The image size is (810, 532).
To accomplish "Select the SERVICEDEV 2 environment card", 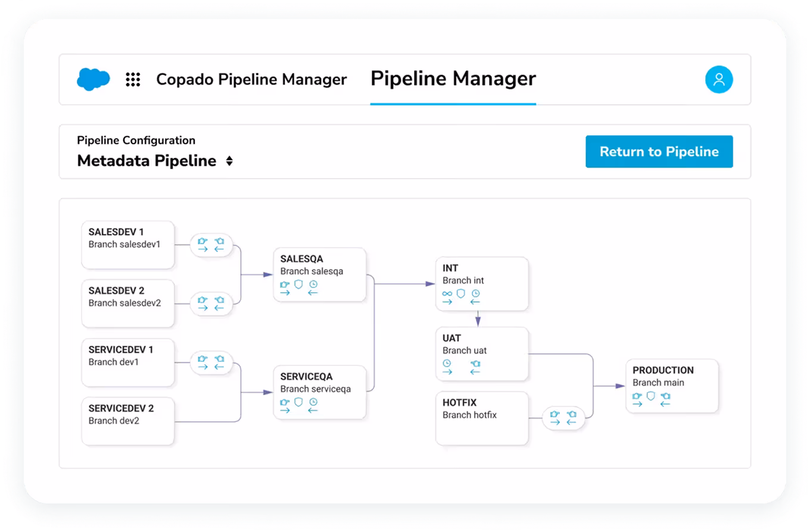I will click(x=128, y=421).
